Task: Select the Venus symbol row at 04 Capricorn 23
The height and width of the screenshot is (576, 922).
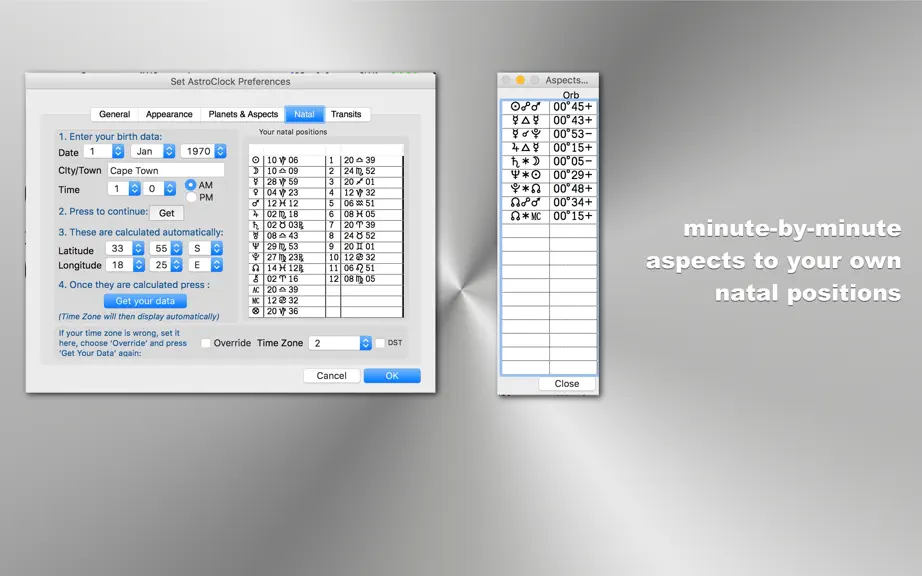Action: [x=287, y=192]
